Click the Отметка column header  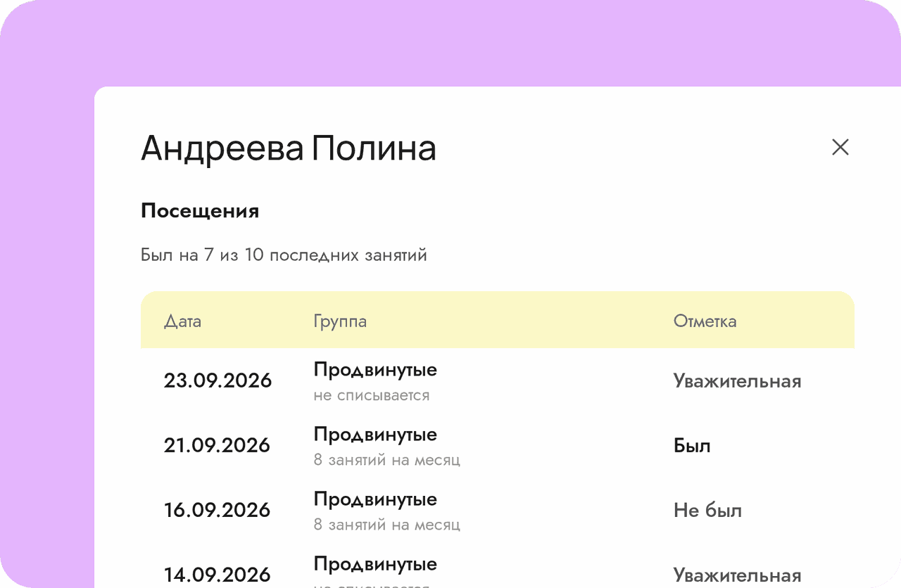point(705,321)
